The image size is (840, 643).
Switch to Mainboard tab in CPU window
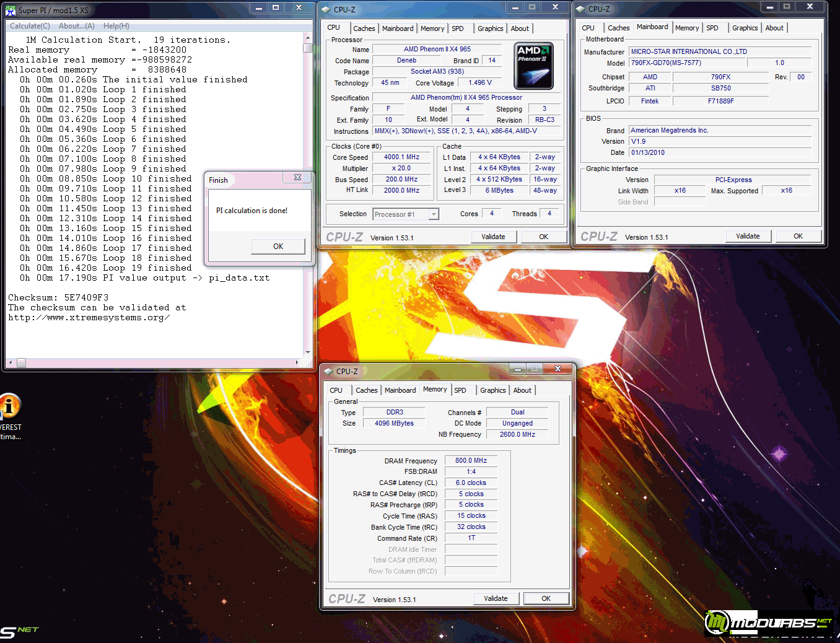(398, 28)
